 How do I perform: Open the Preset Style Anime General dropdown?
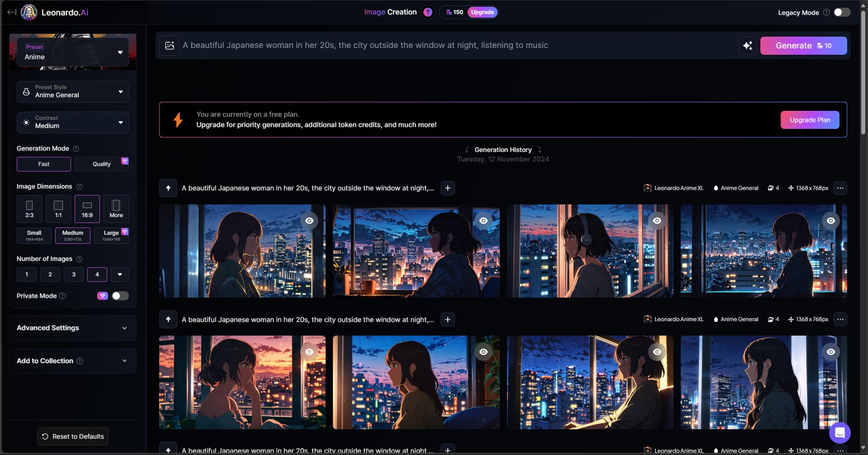pyautogui.click(x=73, y=92)
